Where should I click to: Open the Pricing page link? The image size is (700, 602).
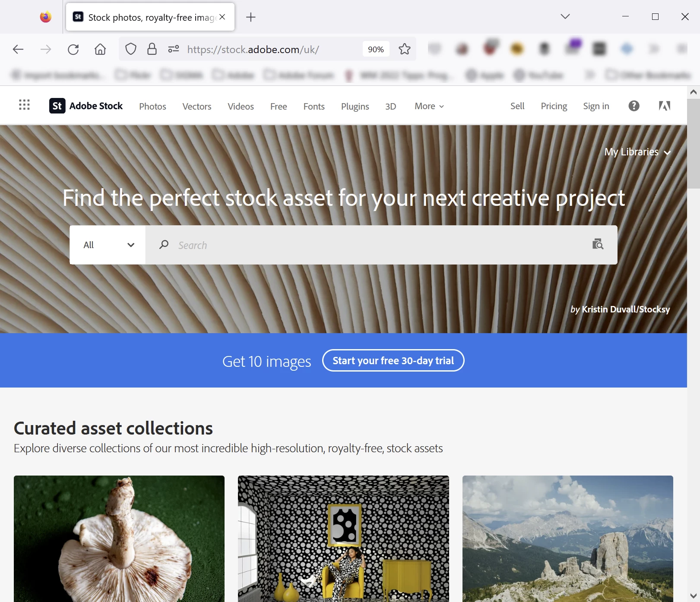tap(554, 106)
